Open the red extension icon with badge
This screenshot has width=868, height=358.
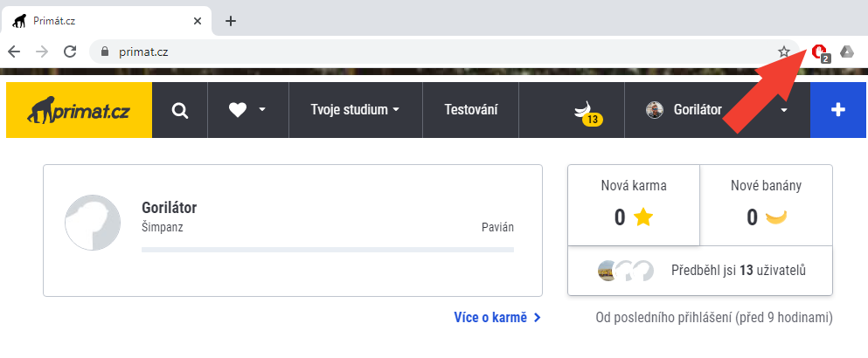pos(820,52)
